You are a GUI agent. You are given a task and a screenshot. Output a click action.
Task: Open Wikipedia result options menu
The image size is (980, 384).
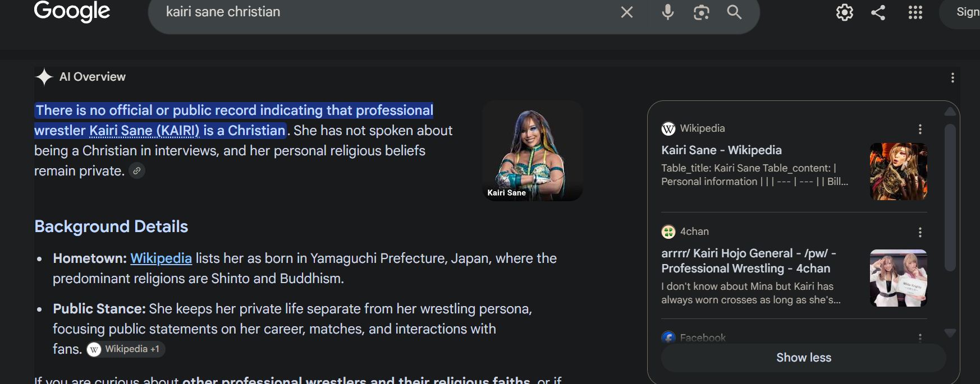(920, 129)
